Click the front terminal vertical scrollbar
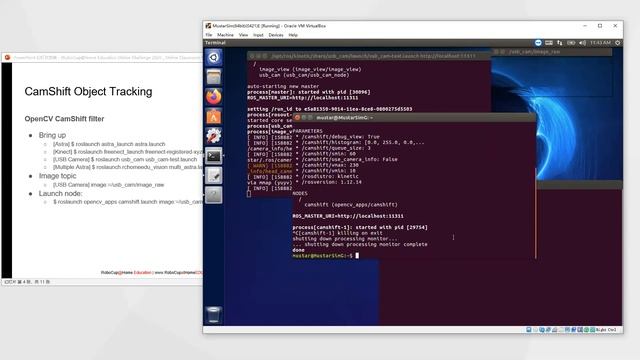 tap(536, 212)
